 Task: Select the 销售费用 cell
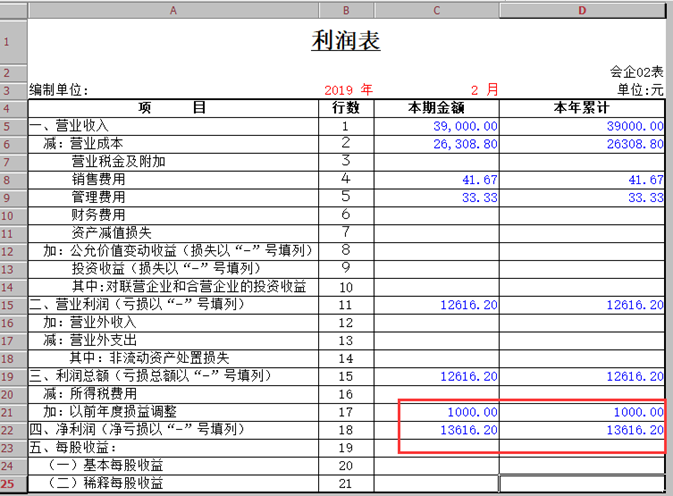pyautogui.click(x=173, y=180)
